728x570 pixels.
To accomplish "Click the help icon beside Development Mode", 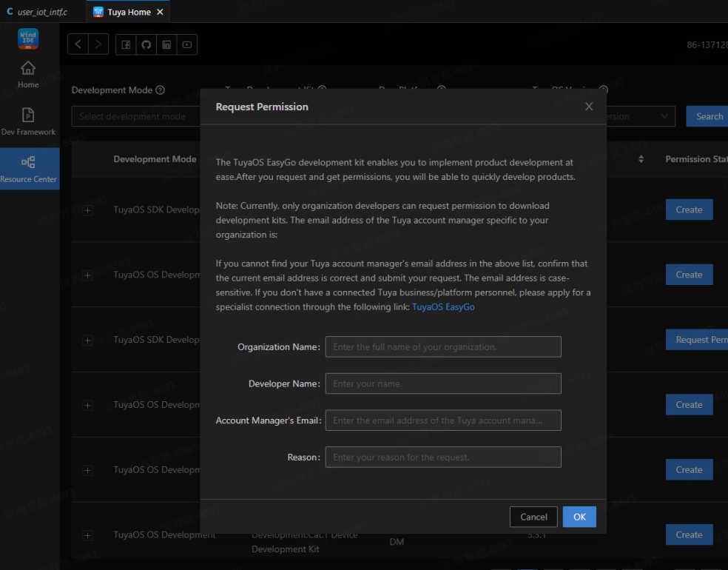I will (x=160, y=90).
